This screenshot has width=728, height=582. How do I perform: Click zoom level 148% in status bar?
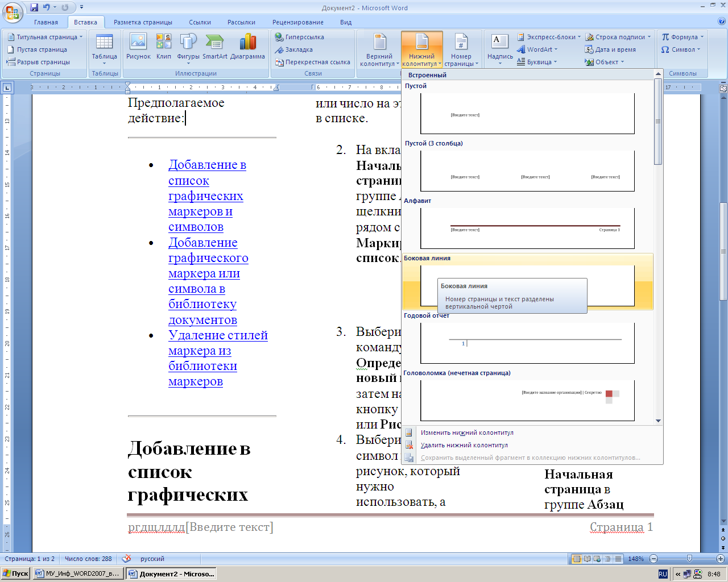[x=636, y=559]
